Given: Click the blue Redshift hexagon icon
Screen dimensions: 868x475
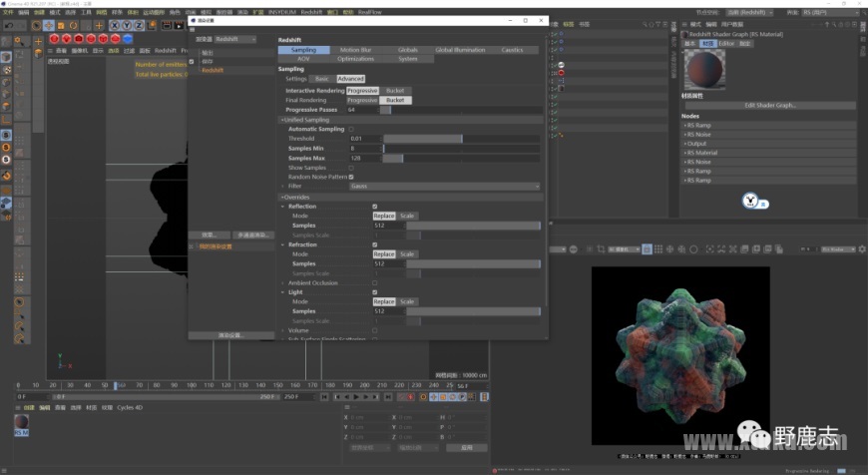Looking at the screenshot, I should coord(128,39).
